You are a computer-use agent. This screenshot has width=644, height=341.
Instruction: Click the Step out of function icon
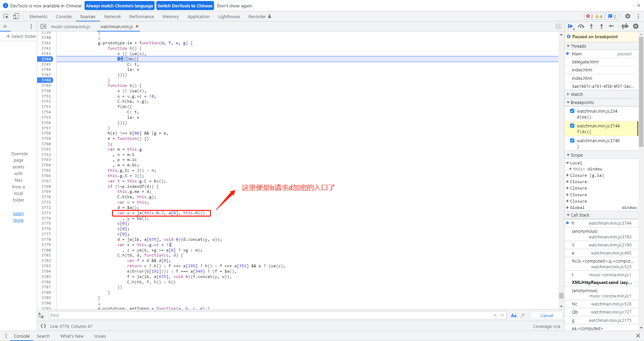(x=601, y=26)
